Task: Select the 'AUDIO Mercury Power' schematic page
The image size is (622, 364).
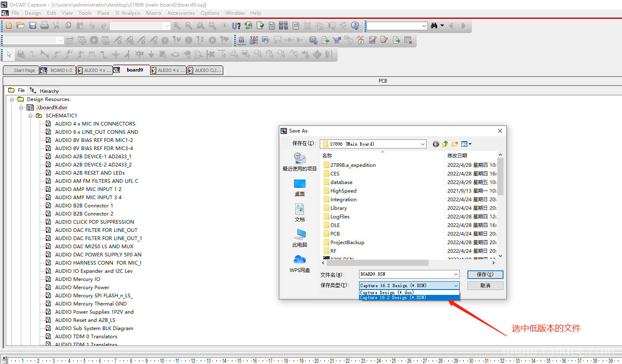Action: point(82,288)
